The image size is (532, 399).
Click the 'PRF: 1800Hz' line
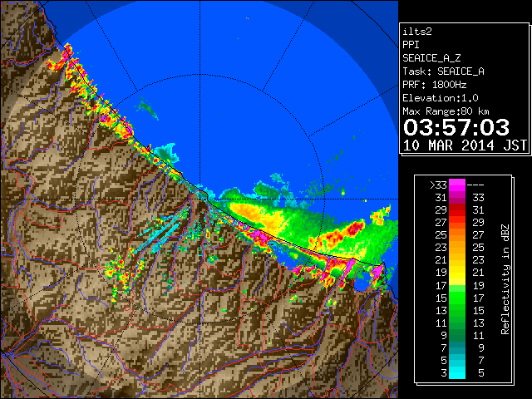434,85
